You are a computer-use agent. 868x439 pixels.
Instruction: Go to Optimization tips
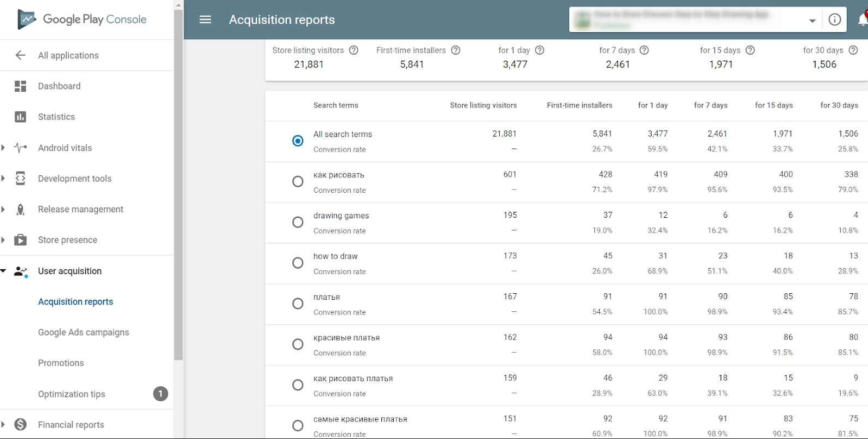(x=72, y=394)
